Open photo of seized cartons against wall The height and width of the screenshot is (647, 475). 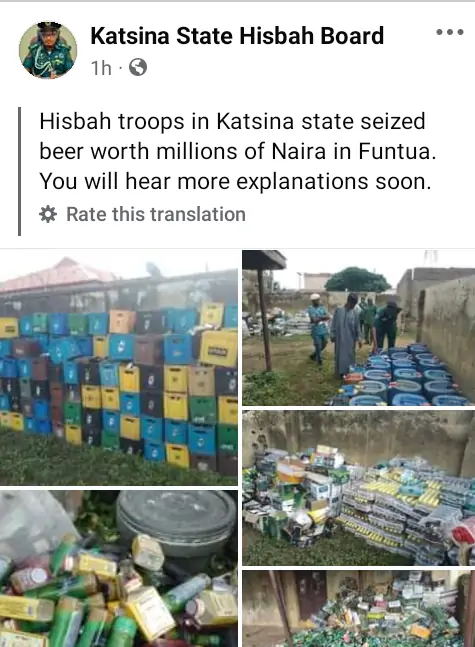[359, 488]
